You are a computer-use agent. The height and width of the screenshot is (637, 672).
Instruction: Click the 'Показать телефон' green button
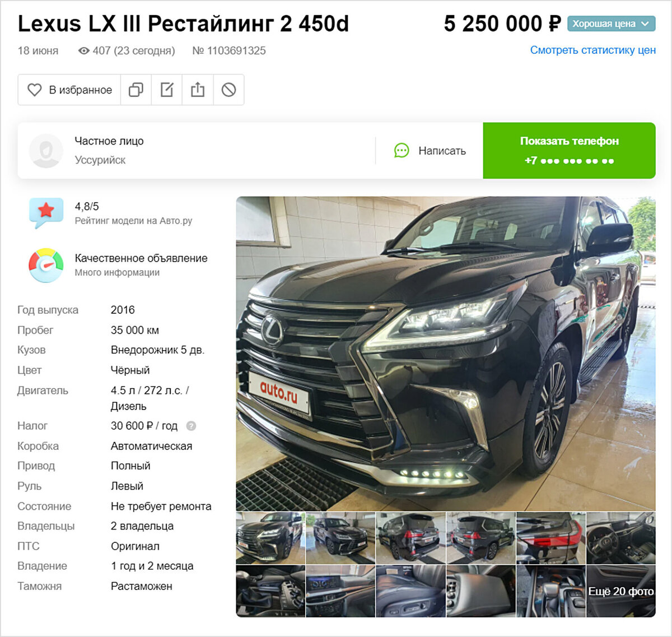(x=569, y=151)
